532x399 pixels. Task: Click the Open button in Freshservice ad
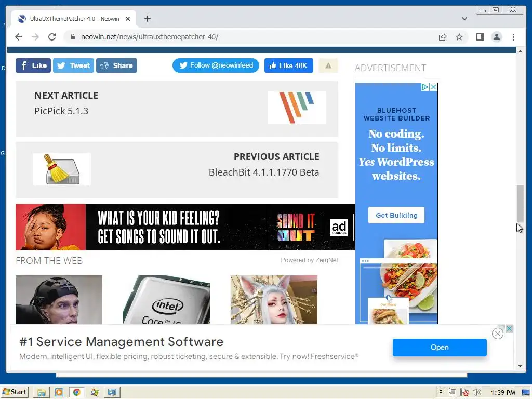point(440,348)
